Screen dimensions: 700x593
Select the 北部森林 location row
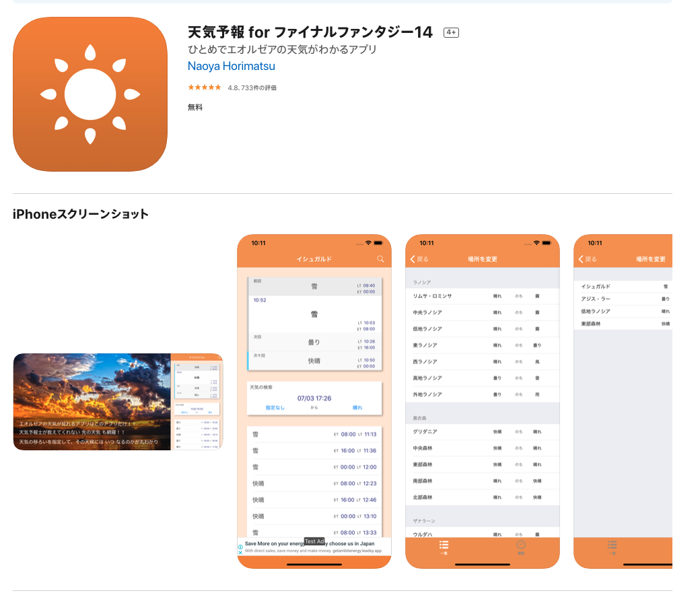482,497
